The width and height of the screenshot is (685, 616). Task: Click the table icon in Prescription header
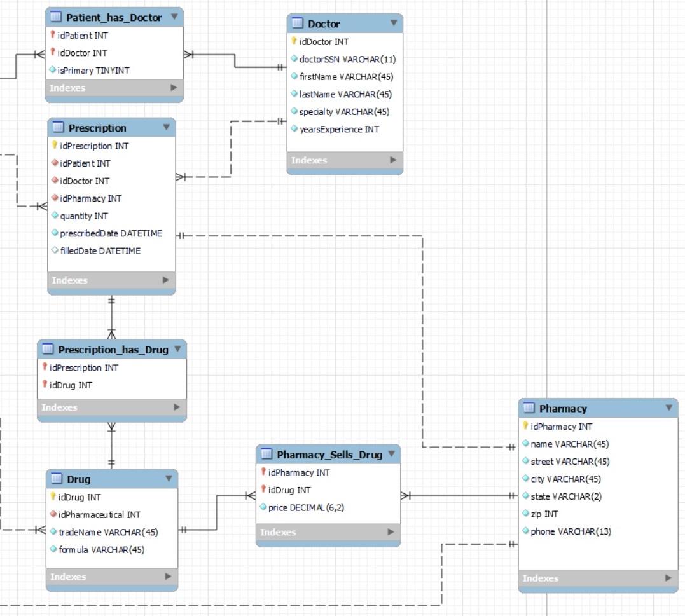pos(58,127)
